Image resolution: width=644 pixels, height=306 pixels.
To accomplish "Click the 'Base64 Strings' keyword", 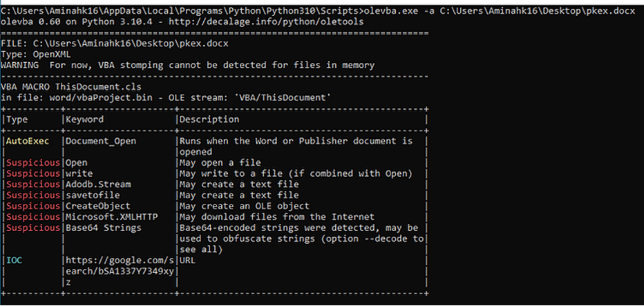I will point(104,228).
